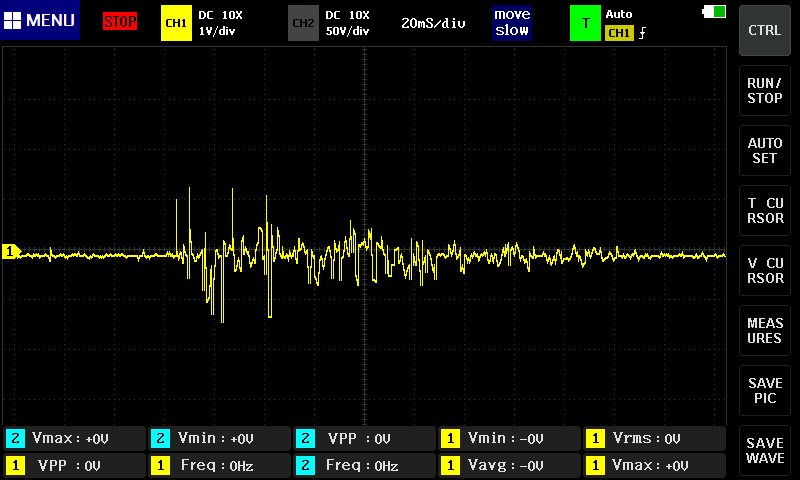Click SAVE PIC to capture screenshot
This screenshot has width=800, height=480.
click(x=765, y=391)
